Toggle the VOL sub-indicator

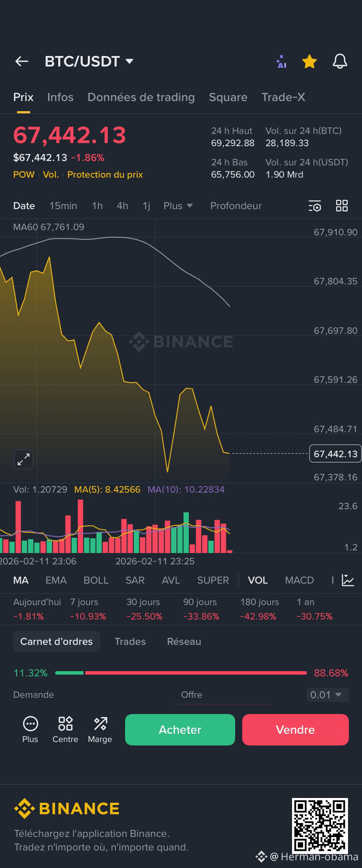(258, 580)
